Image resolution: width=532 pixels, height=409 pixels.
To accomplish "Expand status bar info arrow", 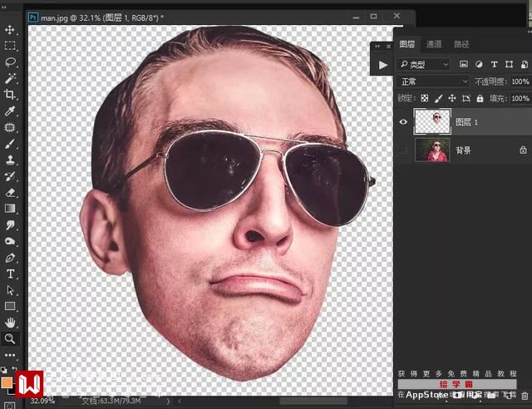I will click(x=169, y=402).
